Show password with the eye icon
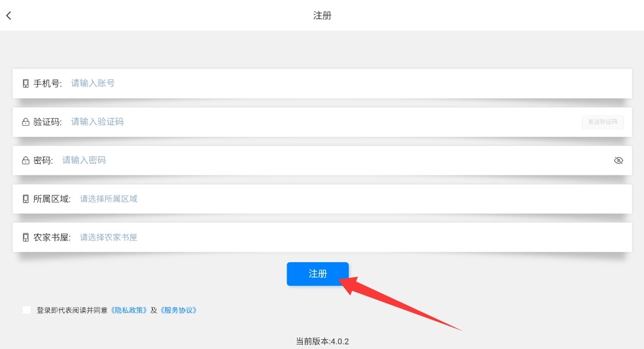The image size is (644, 349). pyautogui.click(x=618, y=160)
